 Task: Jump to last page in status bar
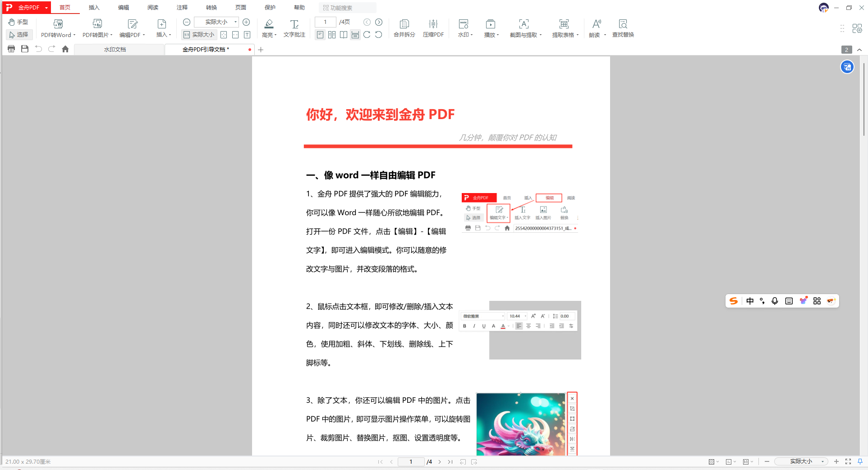pyautogui.click(x=450, y=462)
